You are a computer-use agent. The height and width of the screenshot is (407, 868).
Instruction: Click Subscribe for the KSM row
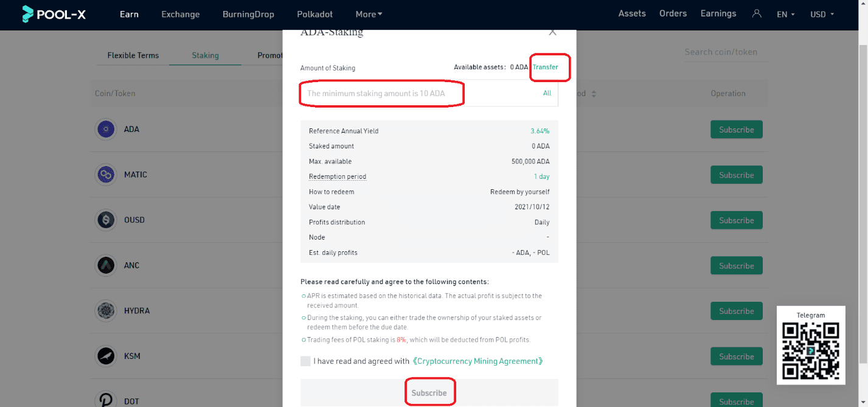(x=736, y=357)
